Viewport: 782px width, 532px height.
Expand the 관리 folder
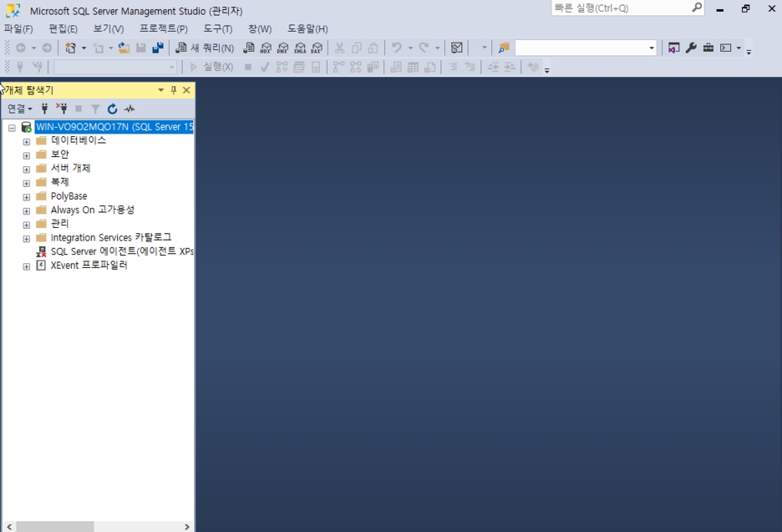click(x=27, y=225)
